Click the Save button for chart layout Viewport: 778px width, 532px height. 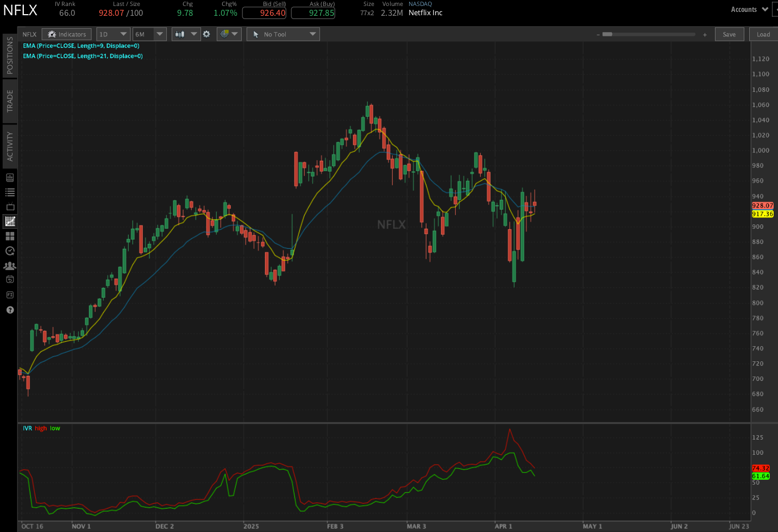[729, 34]
